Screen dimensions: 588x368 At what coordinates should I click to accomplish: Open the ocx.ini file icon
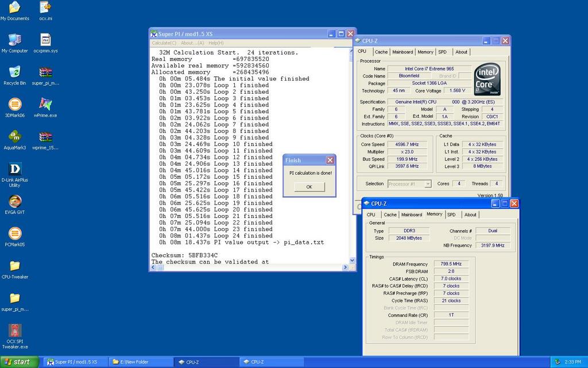coord(45,7)
